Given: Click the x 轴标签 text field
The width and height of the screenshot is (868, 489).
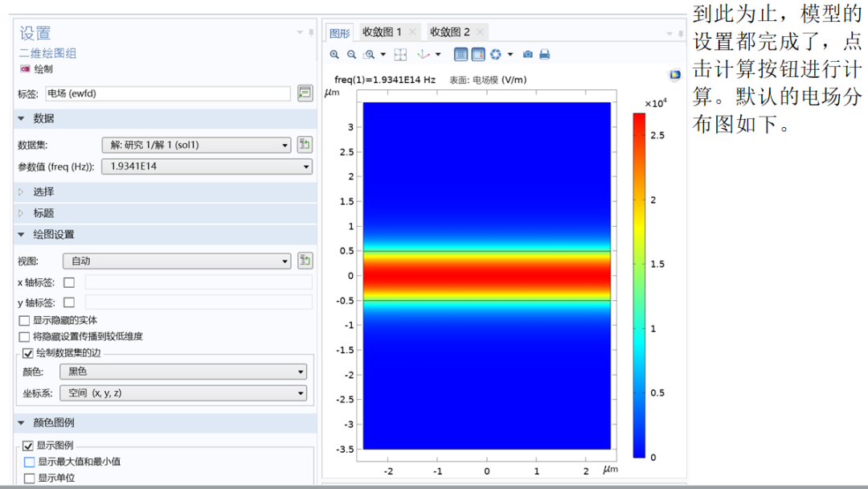Looking at the screenshot, I should [x=199, y=282].
